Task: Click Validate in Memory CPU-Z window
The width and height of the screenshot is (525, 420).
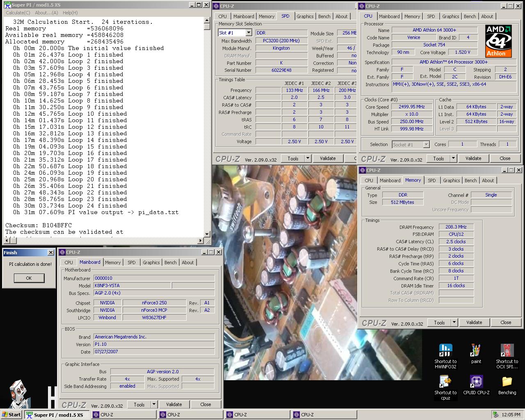Action: 474,322
